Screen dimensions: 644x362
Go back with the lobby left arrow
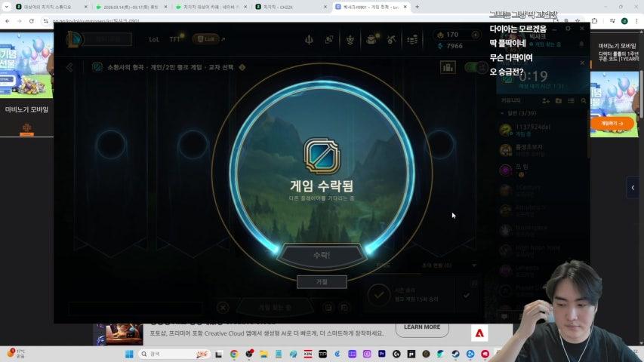69,67
